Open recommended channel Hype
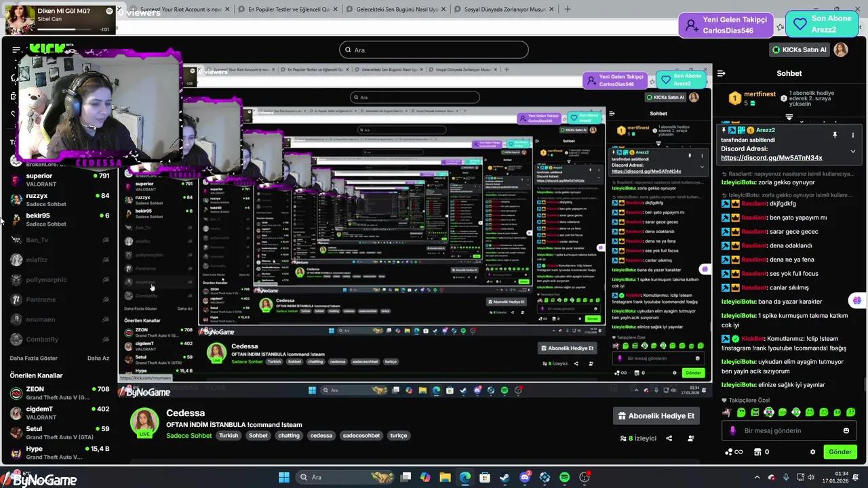This screenshot has height=488, width=868. pos(60,453)
